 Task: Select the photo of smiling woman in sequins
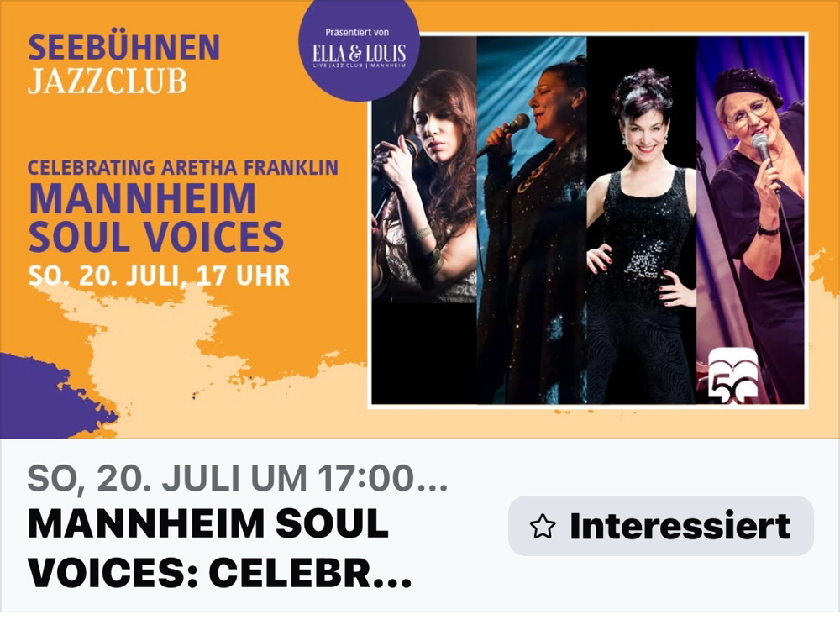[641, 220]
